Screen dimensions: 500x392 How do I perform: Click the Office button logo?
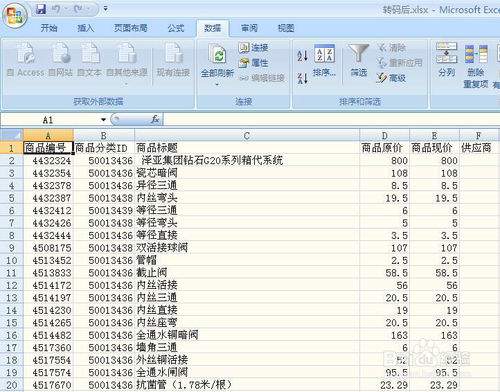(15, 16)
